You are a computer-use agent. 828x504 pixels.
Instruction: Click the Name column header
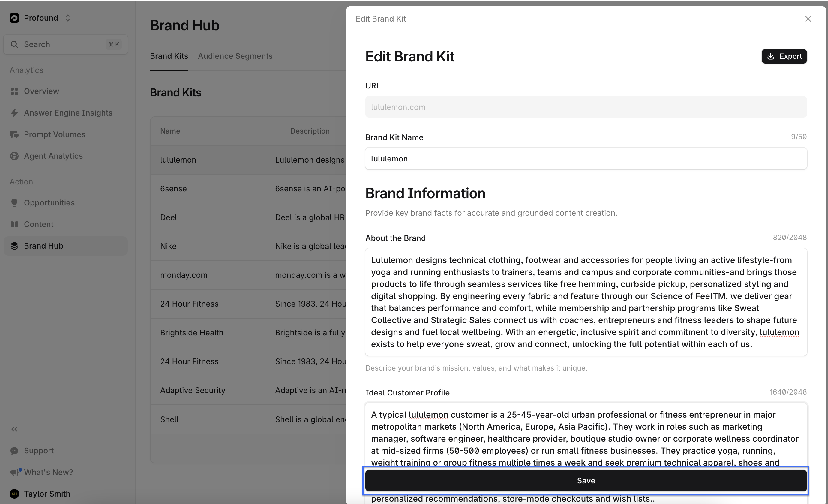click(170, 131)
